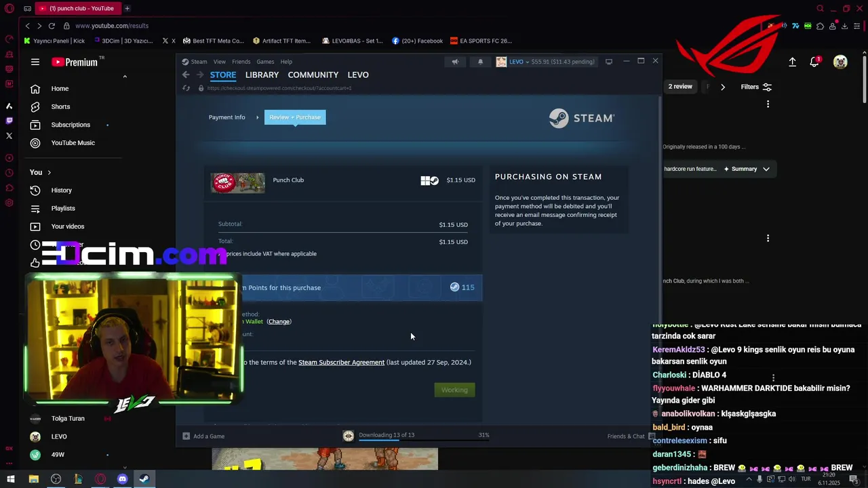Open more options for first video result
This screenshot has width=868, height=488.
(x=768, y=104)
